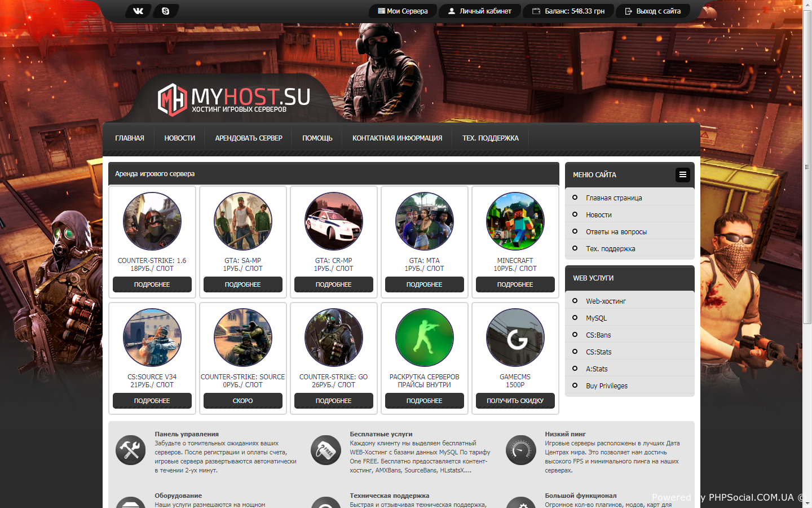The height and width of the screenshot is (508, 812).
Task: Log out via Выход с сайта
Action: coord(653,11)
